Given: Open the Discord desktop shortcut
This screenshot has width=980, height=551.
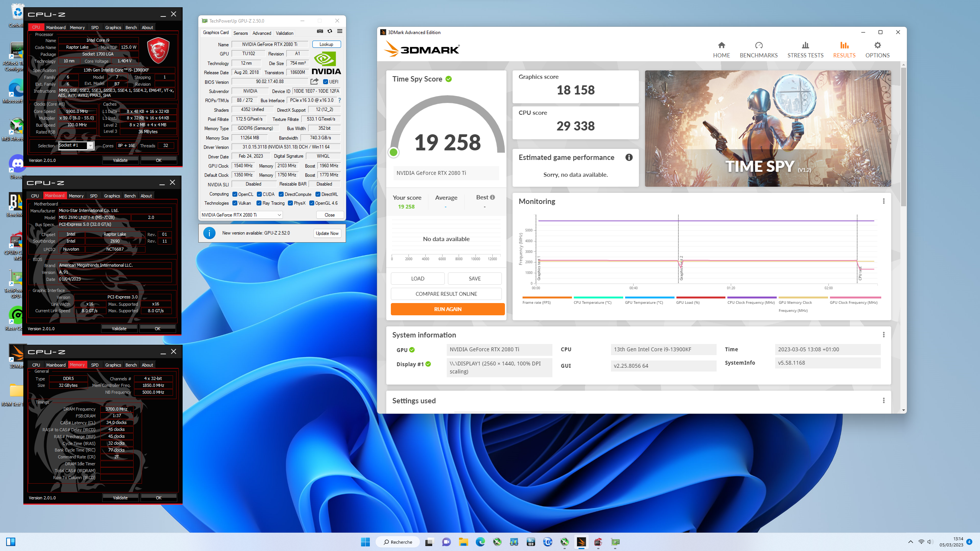Looking at the screenshot, I should pyautogui.click(x=16, y=167).
